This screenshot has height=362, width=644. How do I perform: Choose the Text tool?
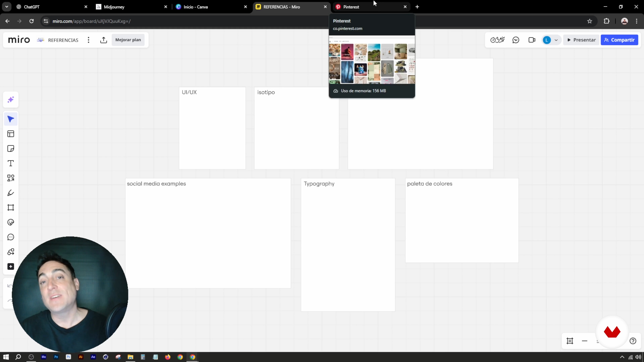[11, 163]
